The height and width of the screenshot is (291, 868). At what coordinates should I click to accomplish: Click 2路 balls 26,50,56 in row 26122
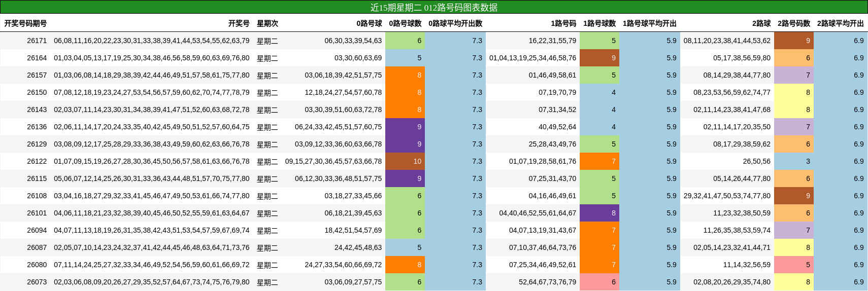[x=757, y=161]
